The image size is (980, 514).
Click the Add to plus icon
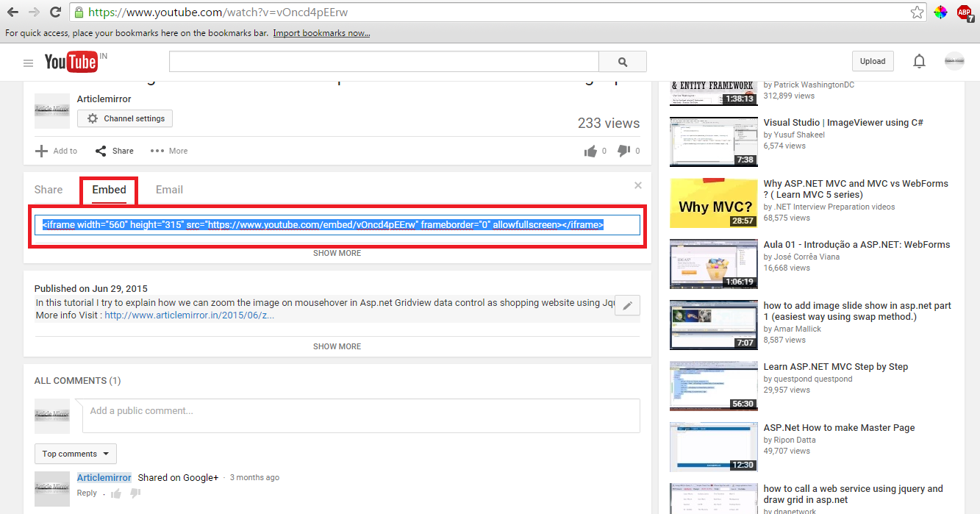point(41,151)
